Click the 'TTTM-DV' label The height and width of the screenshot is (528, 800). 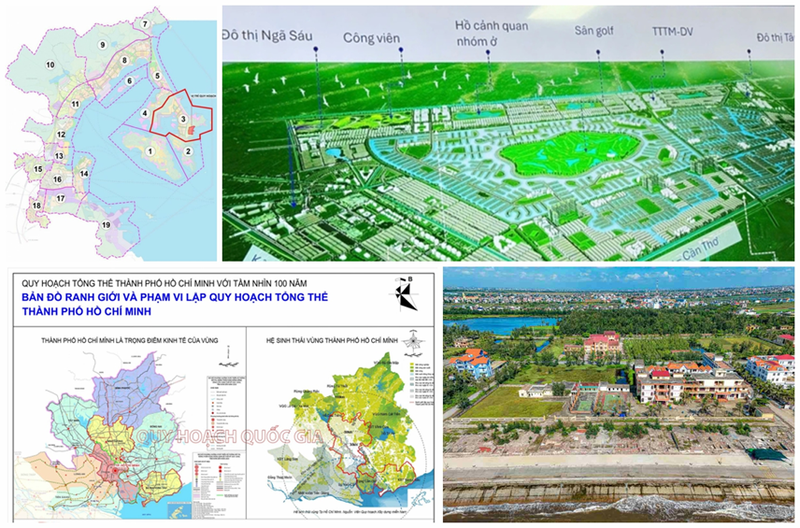click(x=671, y=32)
